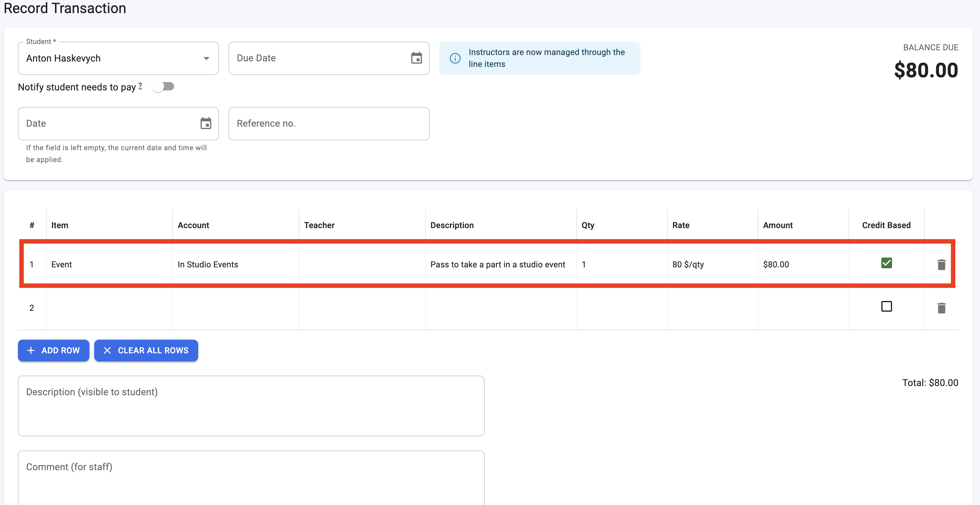Viewport: 980px width, 505px height.
Task: Select Anton Haskevych student field
Action: pos(118,58)
